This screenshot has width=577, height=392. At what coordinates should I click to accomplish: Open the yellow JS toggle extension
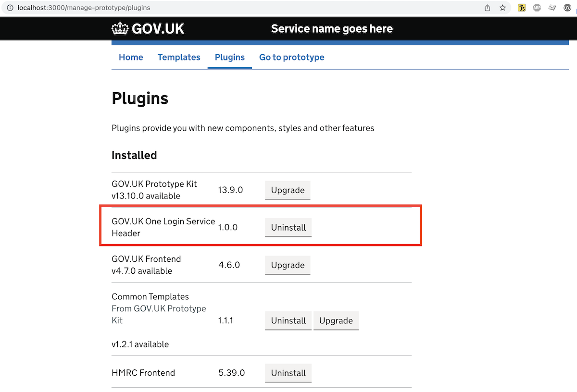(521, 8)
